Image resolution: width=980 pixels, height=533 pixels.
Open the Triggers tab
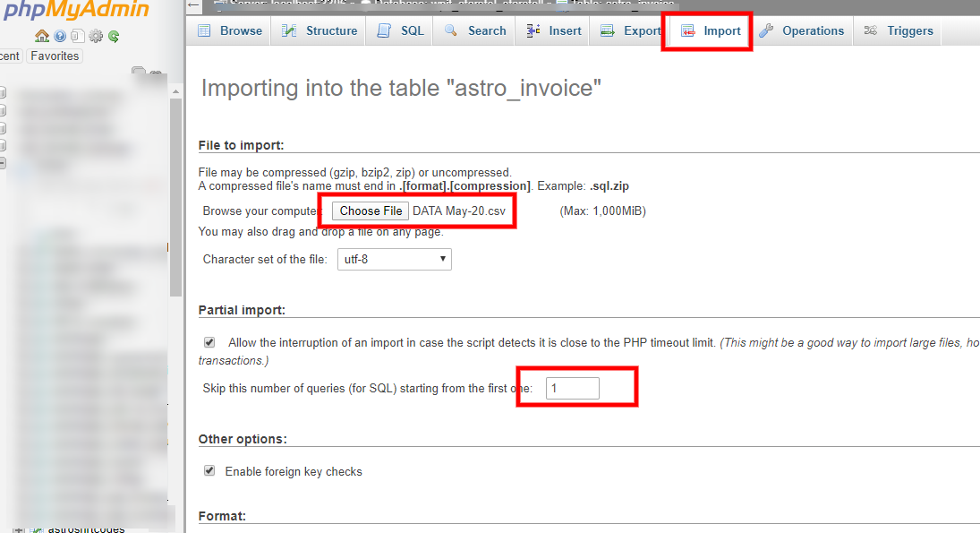pyautogui.click(x=898, y=30)
